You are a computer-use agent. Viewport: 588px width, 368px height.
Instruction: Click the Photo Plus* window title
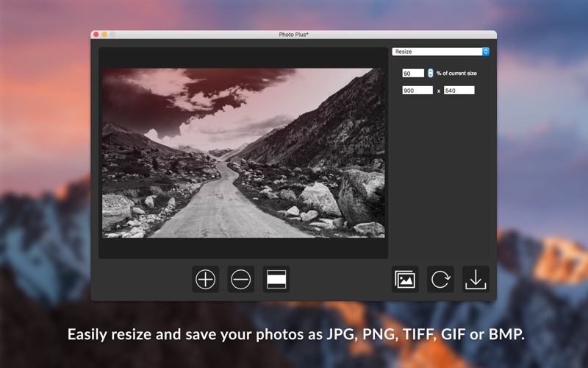293,35
